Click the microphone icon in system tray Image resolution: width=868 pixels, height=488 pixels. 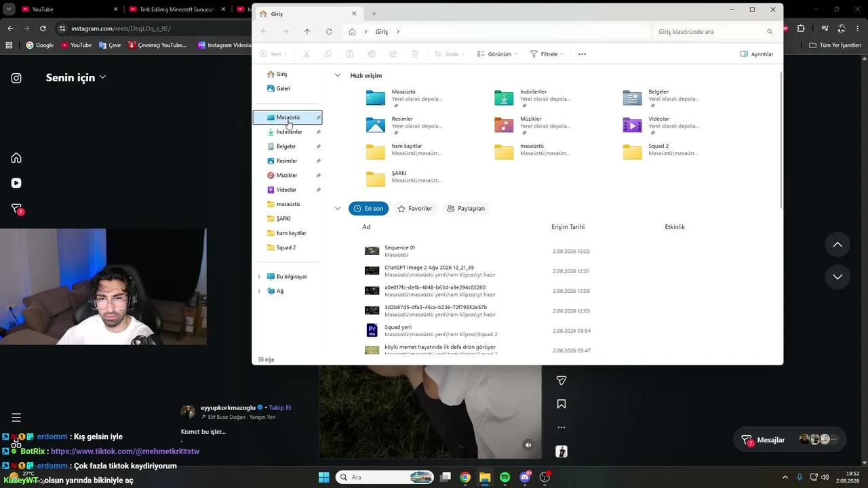pyautogui.click(x=800, y=477)
